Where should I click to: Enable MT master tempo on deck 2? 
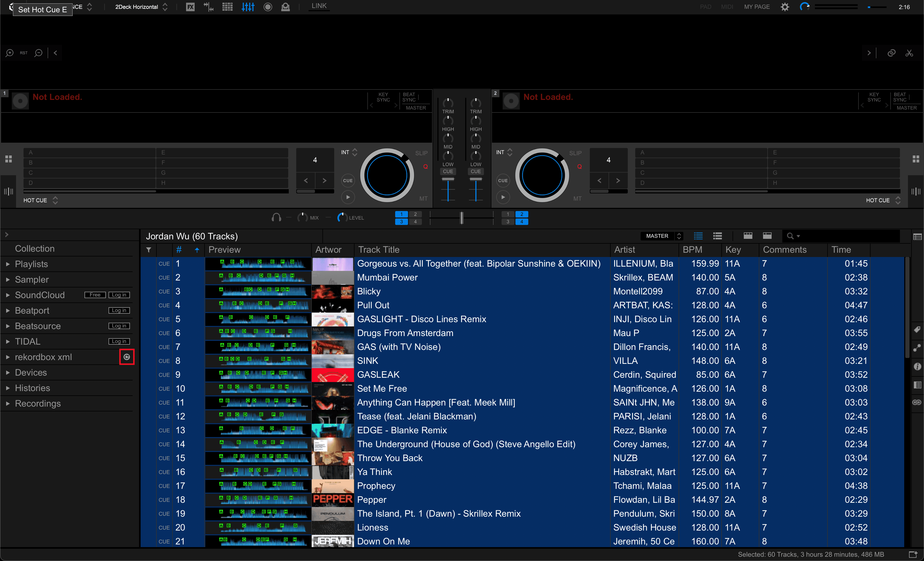pos(577,198)
